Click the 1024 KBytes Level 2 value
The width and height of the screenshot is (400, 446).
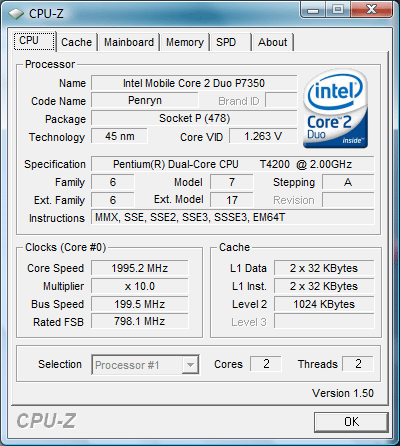(x=324, y=304)
